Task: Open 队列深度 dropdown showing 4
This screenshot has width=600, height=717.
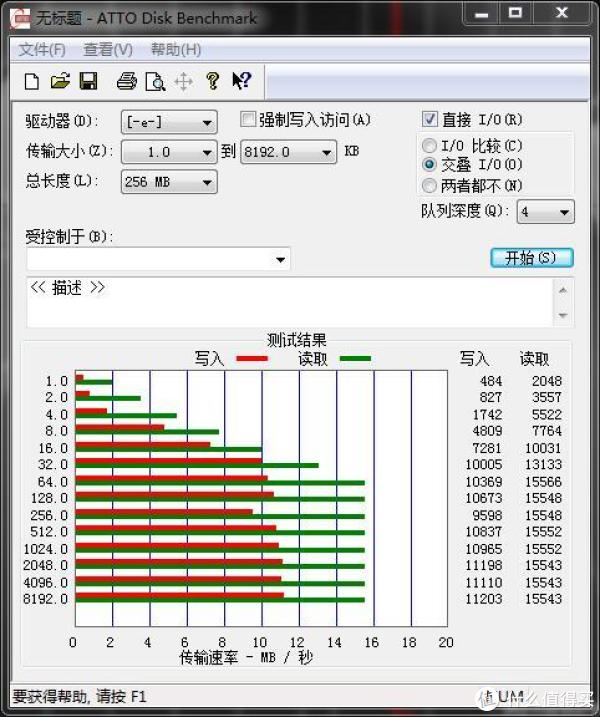Action: pyautogui.click(x=546, y=212)
